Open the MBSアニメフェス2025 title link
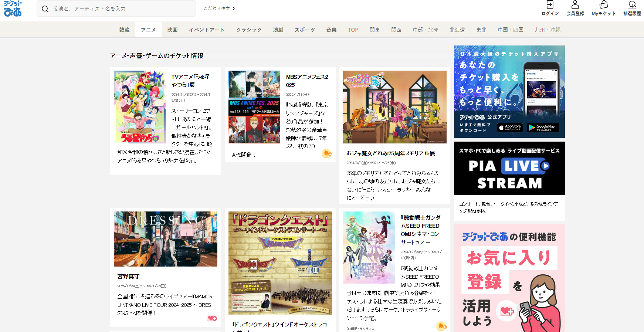The height and width of the screenshot is (332, 644). [x=307, y=81]
